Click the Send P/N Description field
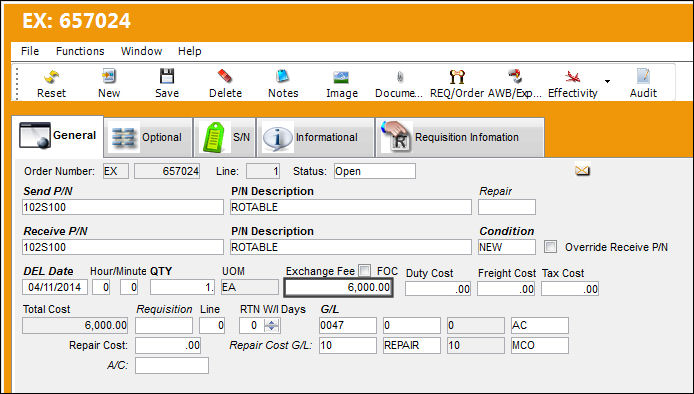Screen dimensions: 694x394 [x=351, y=207]
